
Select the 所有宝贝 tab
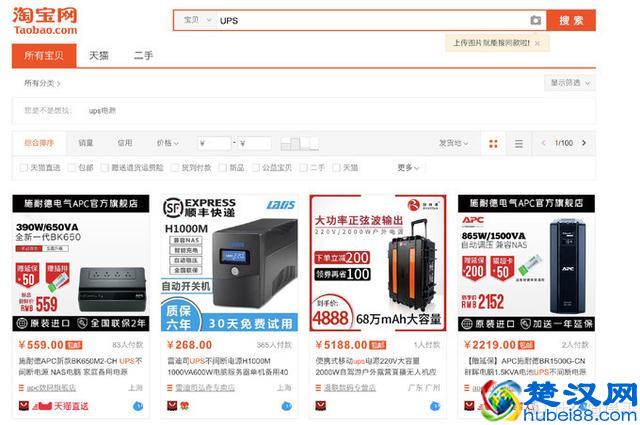44,56
